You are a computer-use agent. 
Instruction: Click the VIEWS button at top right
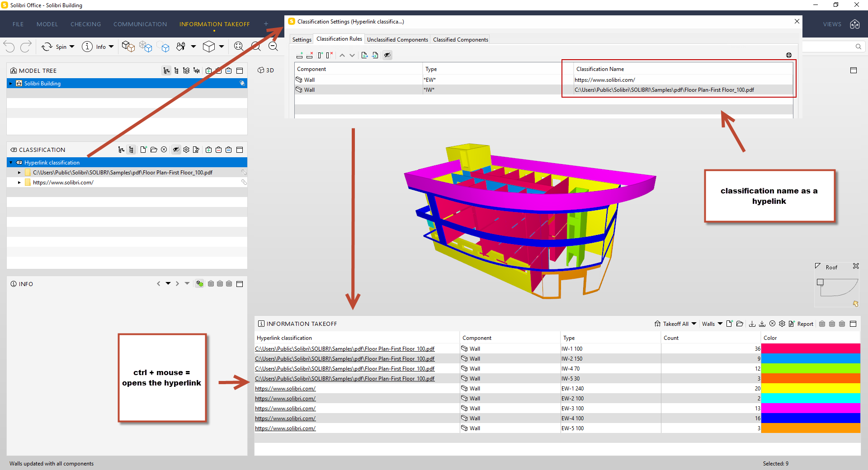pyautogui.click(x=832, y=24)
